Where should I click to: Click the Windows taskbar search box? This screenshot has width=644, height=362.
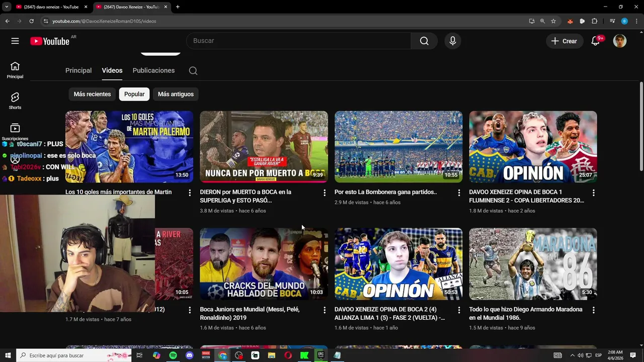click(74, 355)
